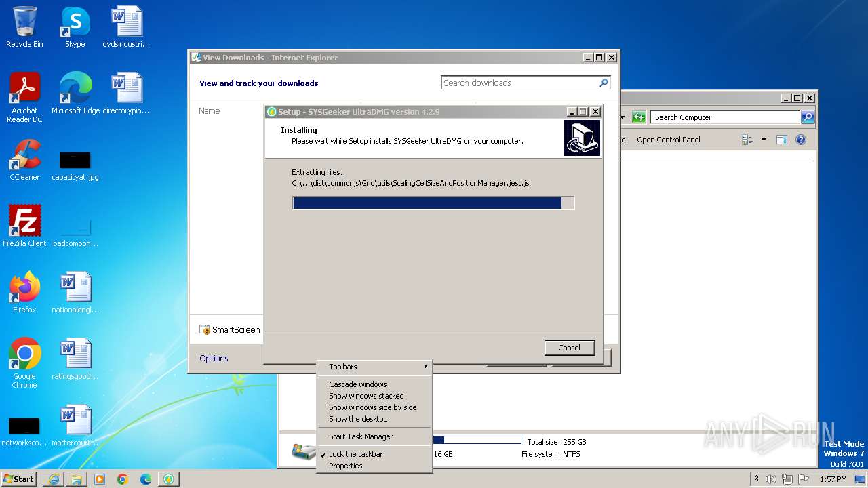
Task: Open the ratingsgood Word document icon
Action: point(75,359)
